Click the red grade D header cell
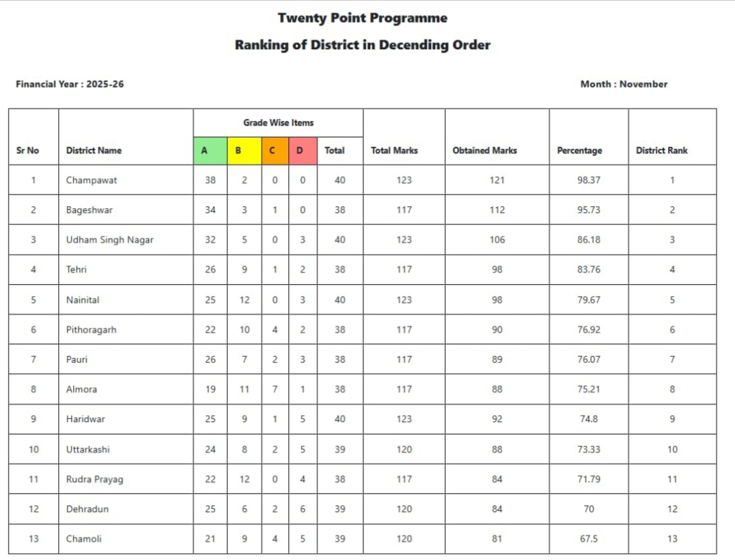The width and height of the screenshot is (735, 560). (303, 151)
